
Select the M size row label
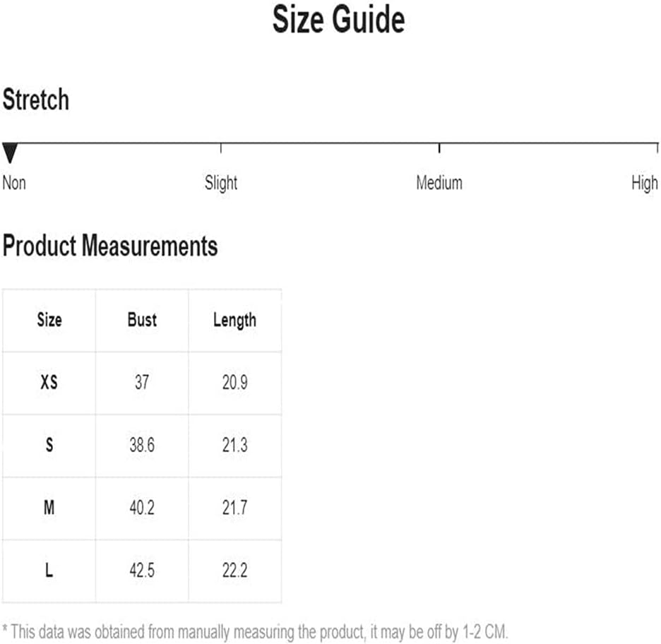pos(49,507)
